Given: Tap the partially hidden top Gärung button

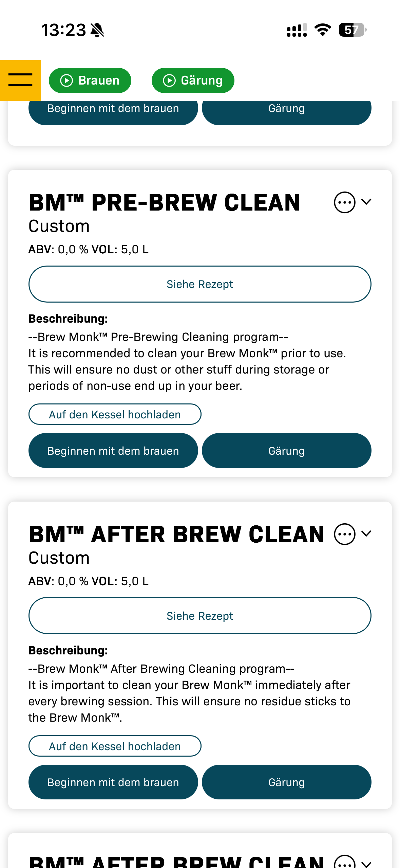Looking at the screenshot, I should click(286, 111).
